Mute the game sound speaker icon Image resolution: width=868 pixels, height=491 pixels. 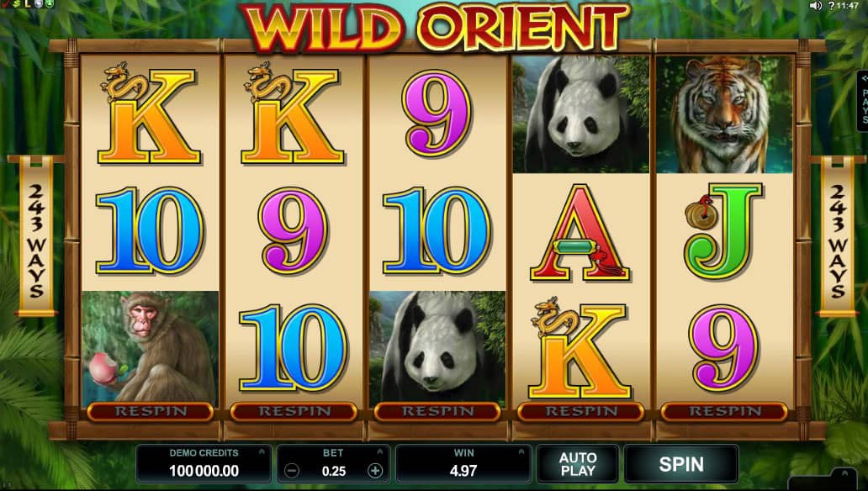click(815, 6)
